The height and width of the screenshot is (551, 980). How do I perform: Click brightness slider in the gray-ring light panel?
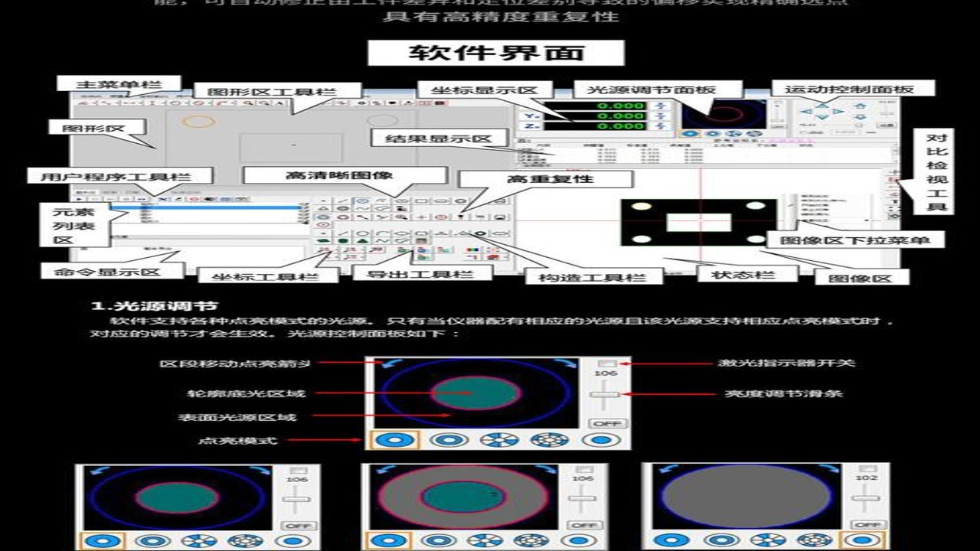583,500
